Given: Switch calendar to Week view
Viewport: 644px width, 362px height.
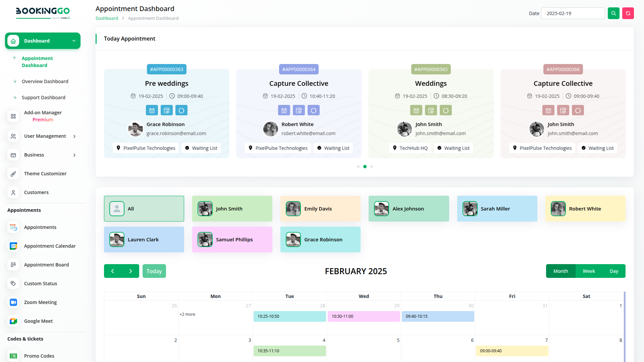Looking at the screenshot, I should (589, 271).
